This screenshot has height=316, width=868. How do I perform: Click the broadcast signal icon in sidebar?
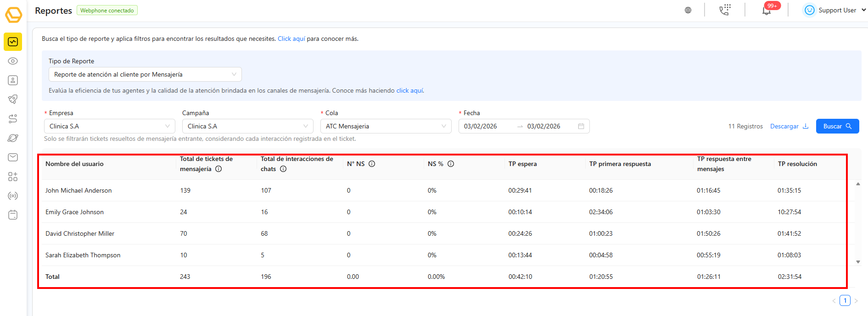(x=13, y=196)
